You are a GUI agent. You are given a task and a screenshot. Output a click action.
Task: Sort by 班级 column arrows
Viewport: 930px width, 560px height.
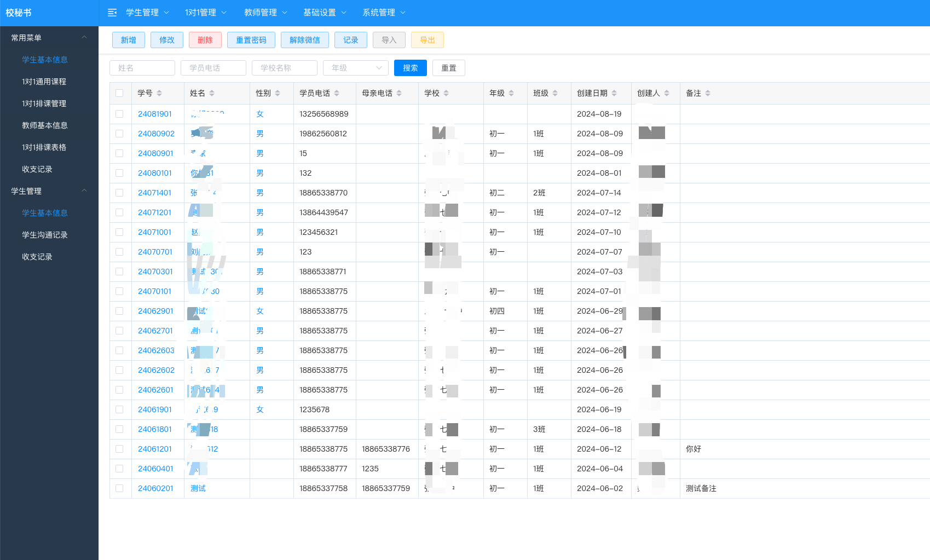[x=555, y=93]
